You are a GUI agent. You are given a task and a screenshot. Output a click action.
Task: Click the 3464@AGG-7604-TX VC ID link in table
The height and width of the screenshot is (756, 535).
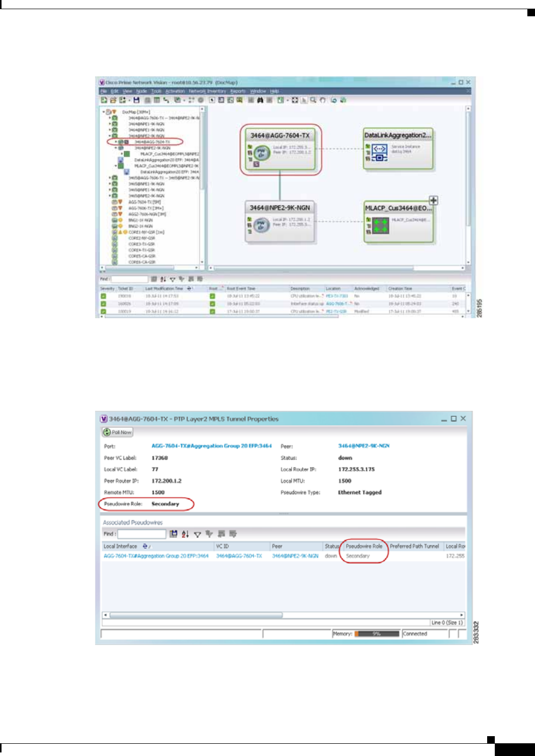(x=239, y=556)
